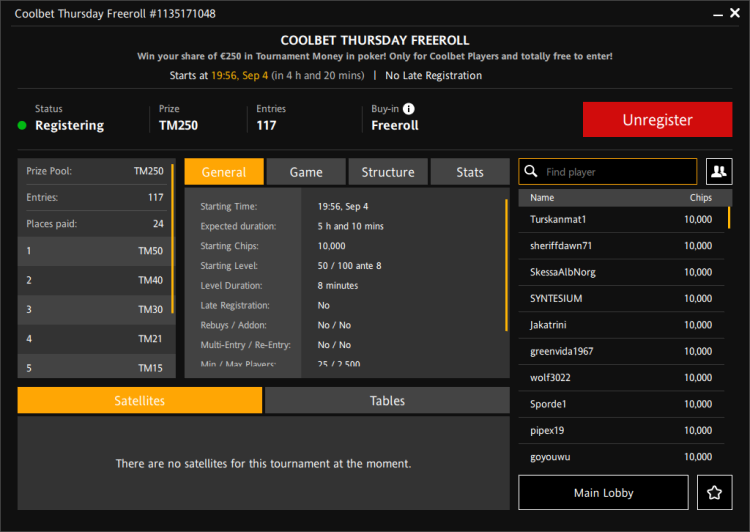
Task: Click the header Entries 117 value
Action: click(x=266, y=125)
